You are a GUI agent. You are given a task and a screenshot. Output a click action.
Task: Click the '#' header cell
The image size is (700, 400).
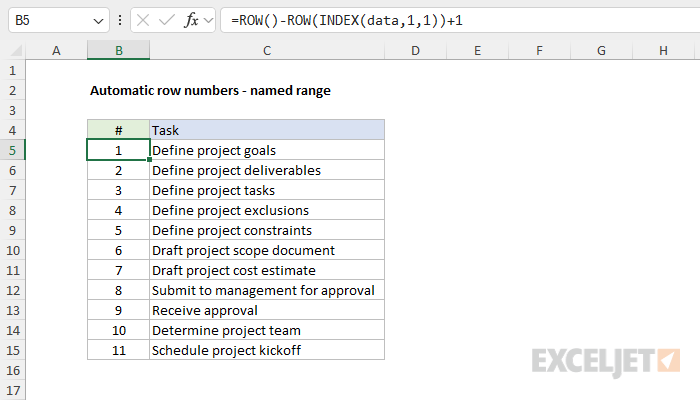tap(118, 130)
